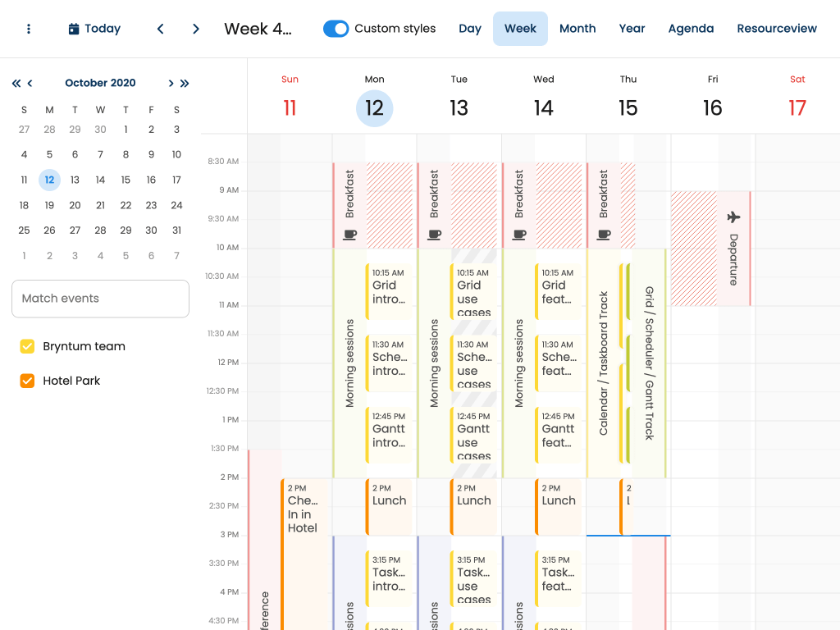This screenshot has height=630, width=840.
Task: Jump back one year in mini calendar
Action: (x=16, y=83)
